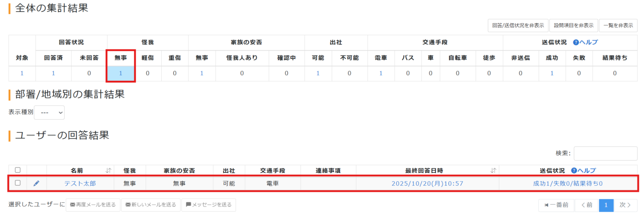Tick the checkbox for the テスト太郎 row

click(18, 183)
